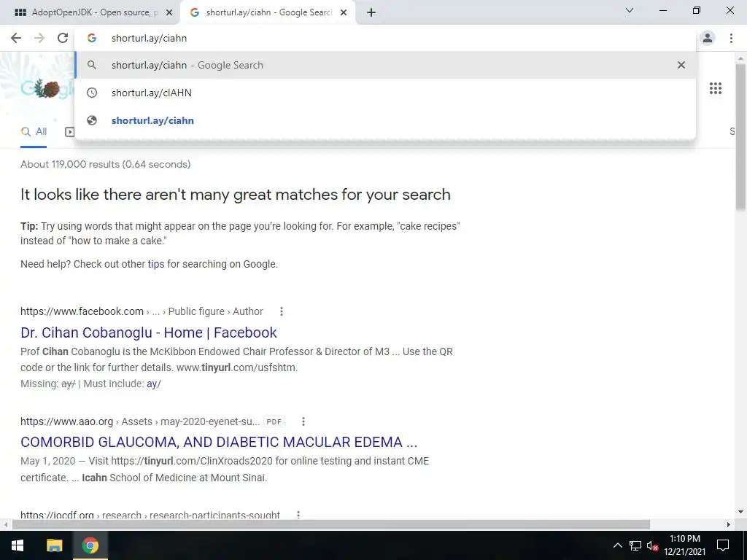The image size is (747, 560).
Task: Open File Explorer from the taskbar
Action: click(54, 545)
